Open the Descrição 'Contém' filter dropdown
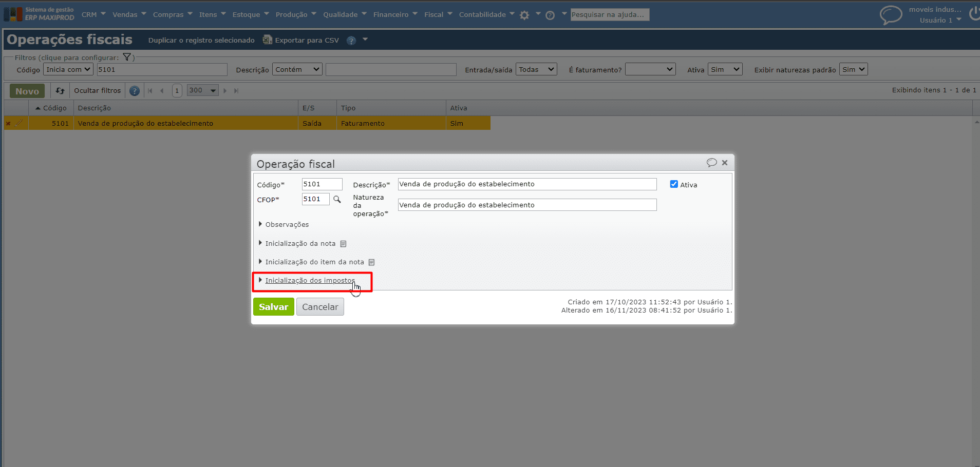 tap(298, 69)
